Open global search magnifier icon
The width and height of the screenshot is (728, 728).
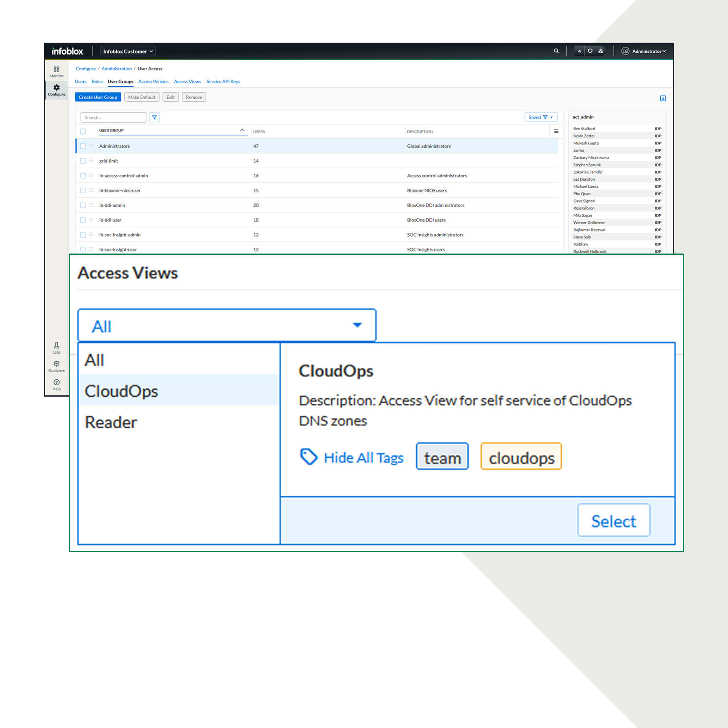(x=556, y=51)
